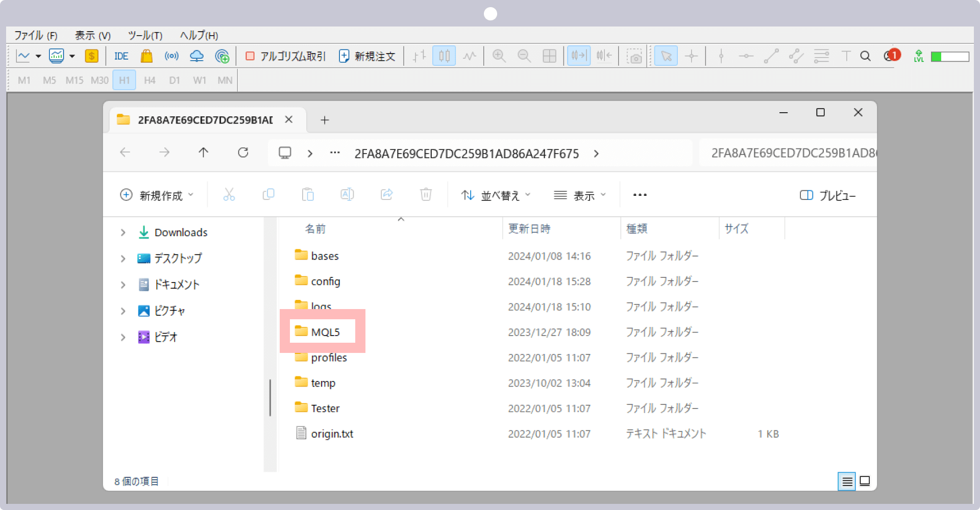Open the chart window list dropdown arrow
This screenshot has width=980, height=510.
pos(72,57)
